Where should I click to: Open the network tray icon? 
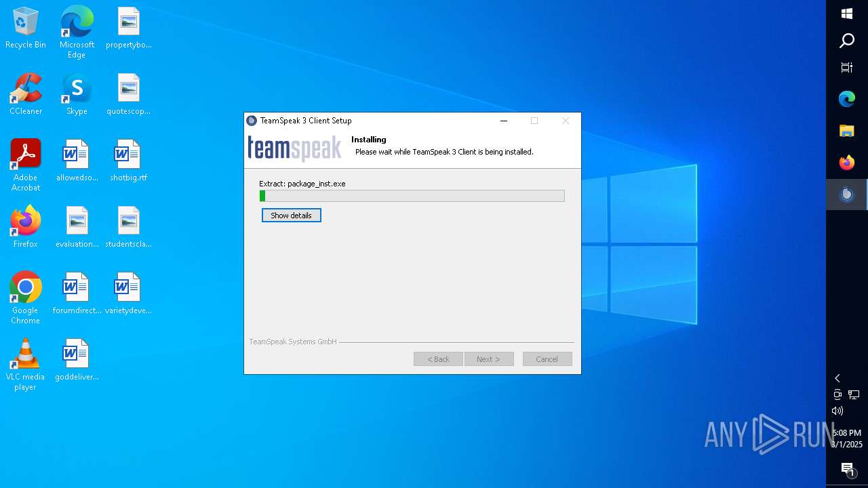854,394
